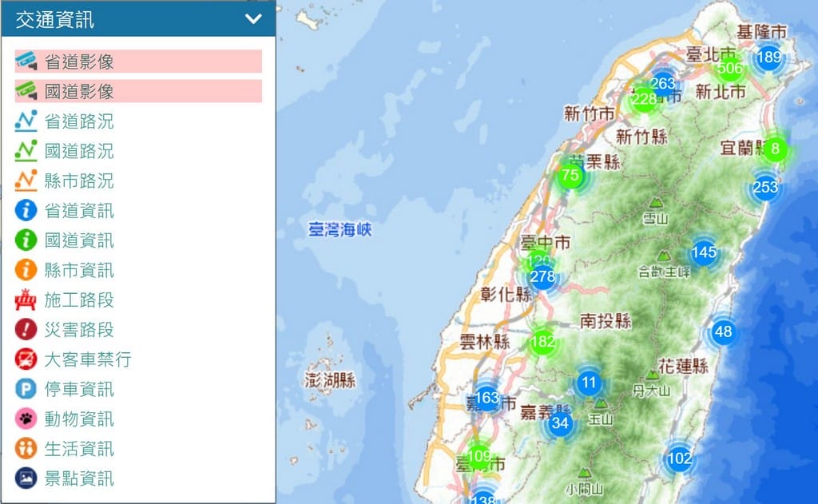
Task: Click the 省道影像 camera icon
Action: pyautogui.click(x=26, y=62)
